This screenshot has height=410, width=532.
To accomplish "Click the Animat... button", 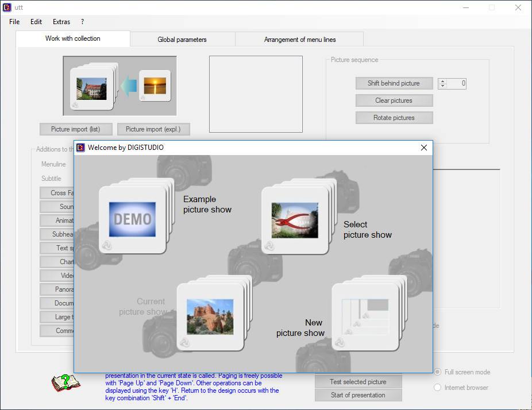I will tap(57, 221).
